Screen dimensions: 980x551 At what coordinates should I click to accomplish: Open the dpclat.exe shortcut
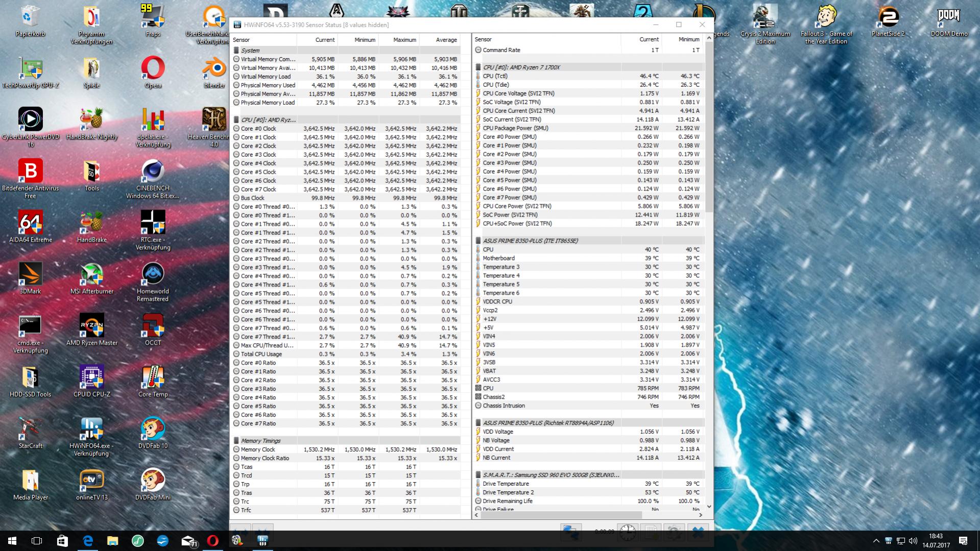coord(153,128)
